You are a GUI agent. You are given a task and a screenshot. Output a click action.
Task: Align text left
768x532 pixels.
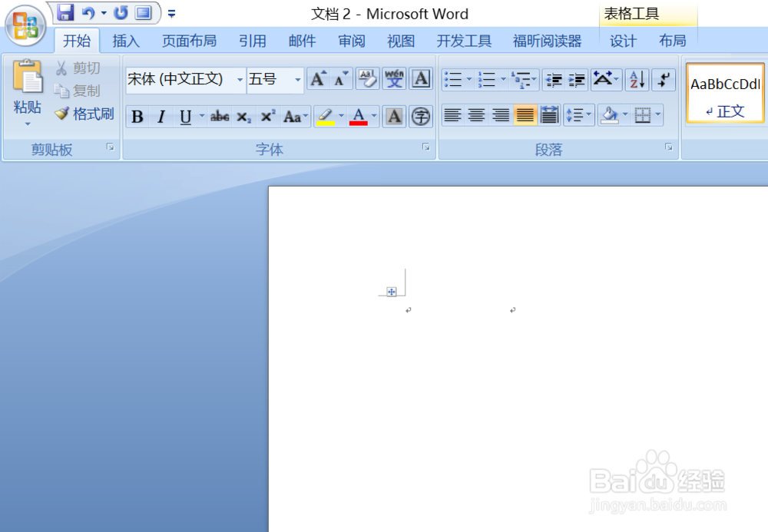click(452, 115)
